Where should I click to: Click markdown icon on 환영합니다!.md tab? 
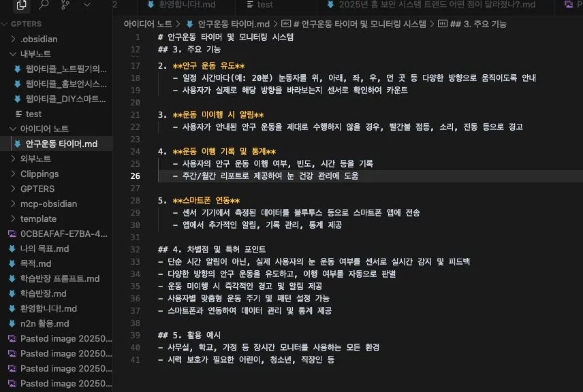point(151,5)
